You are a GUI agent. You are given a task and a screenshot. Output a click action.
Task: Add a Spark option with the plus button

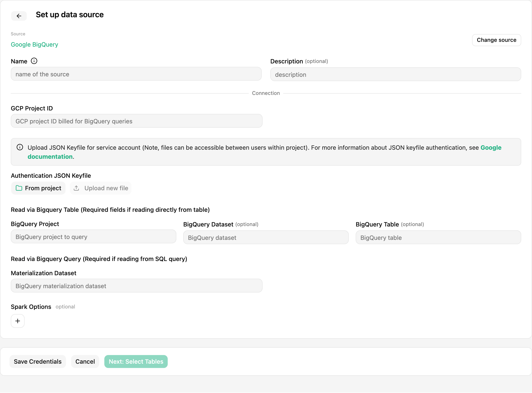tap(18, 321)
